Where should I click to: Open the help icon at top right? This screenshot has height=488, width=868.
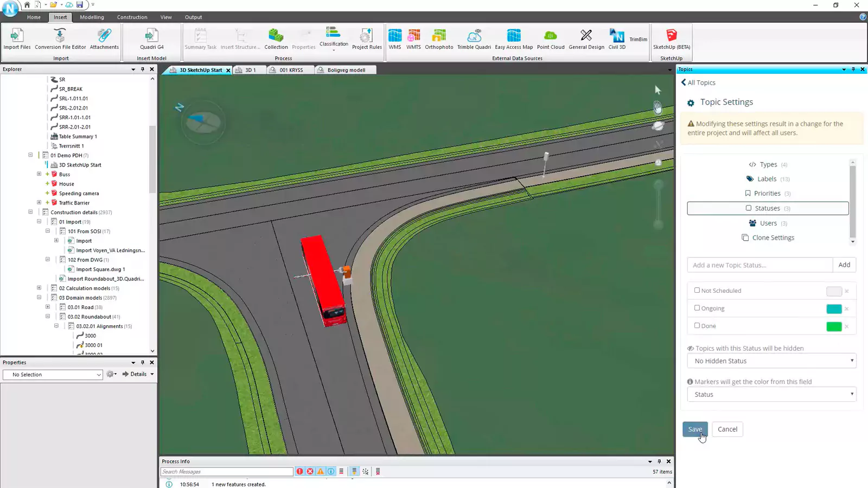coord(863,17)
